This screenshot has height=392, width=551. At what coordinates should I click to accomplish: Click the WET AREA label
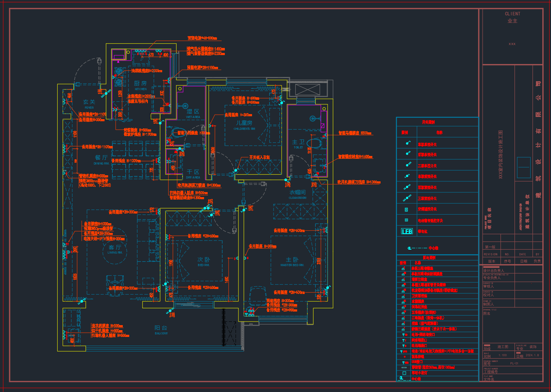[193, 117]
